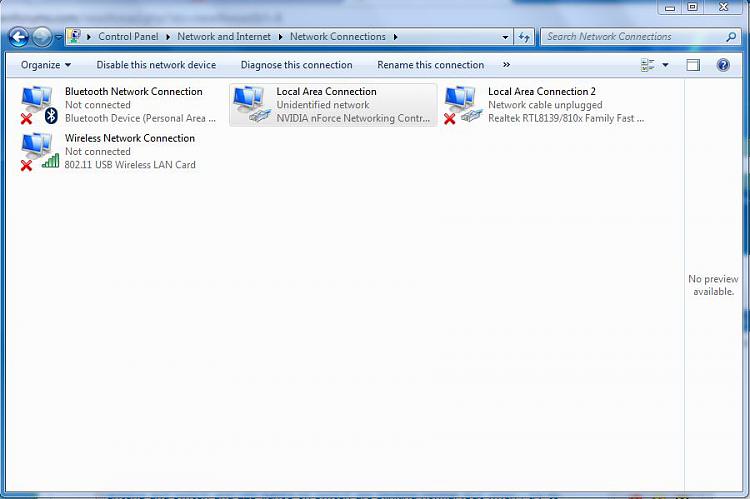Select Local Area Connection icon
Image resolution: width=750 pixels, height=499 pixels.
(252, 104)
